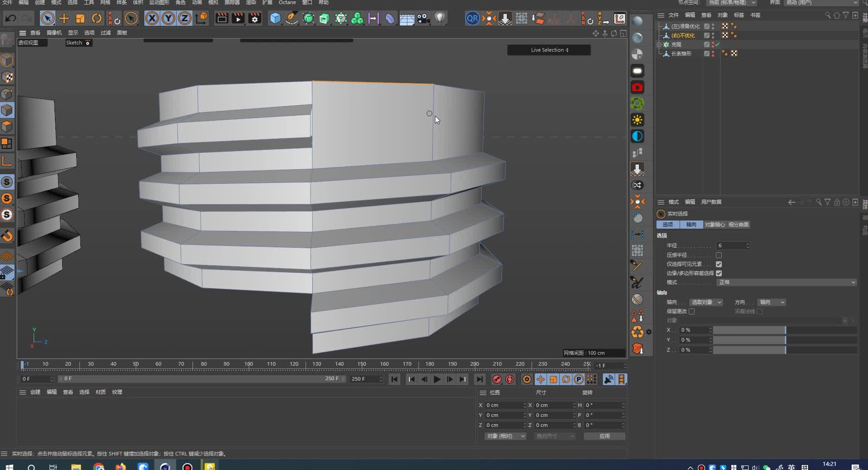The width and height of the screenshot is (868, 470).
Task: Open the 对象 (相对) coordinate dropdown
Action: pos(505,436)
